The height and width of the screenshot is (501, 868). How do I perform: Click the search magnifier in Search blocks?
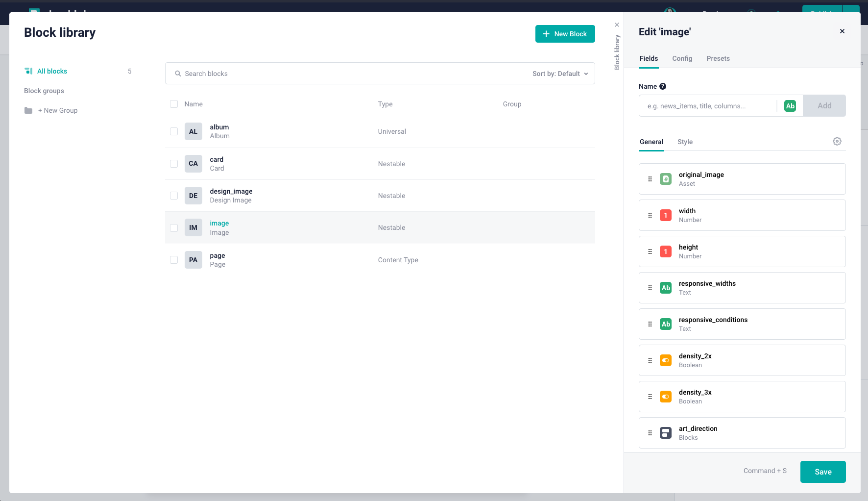178,74
